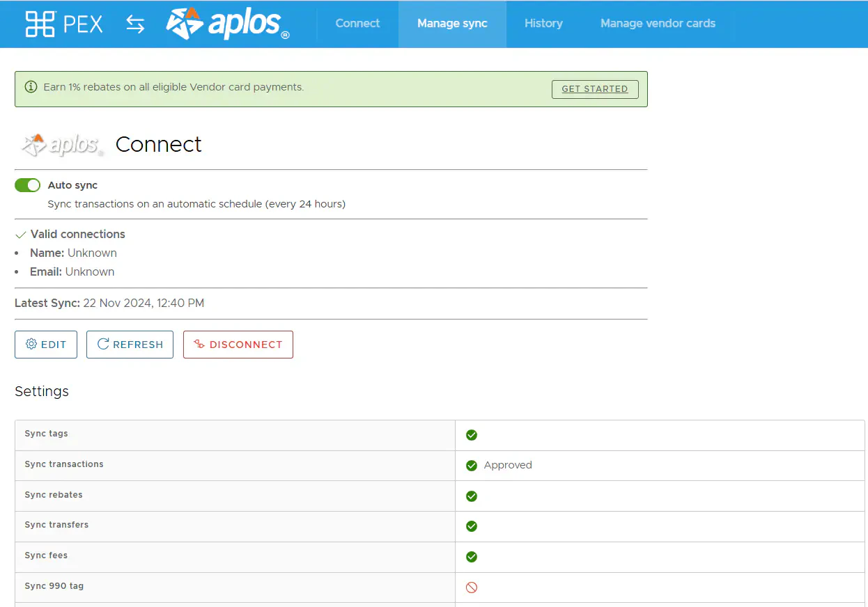The width and height of the screenshot is (868, 607).
Task: Click the info icon in rebates banner
Action: tap(31, 88)
